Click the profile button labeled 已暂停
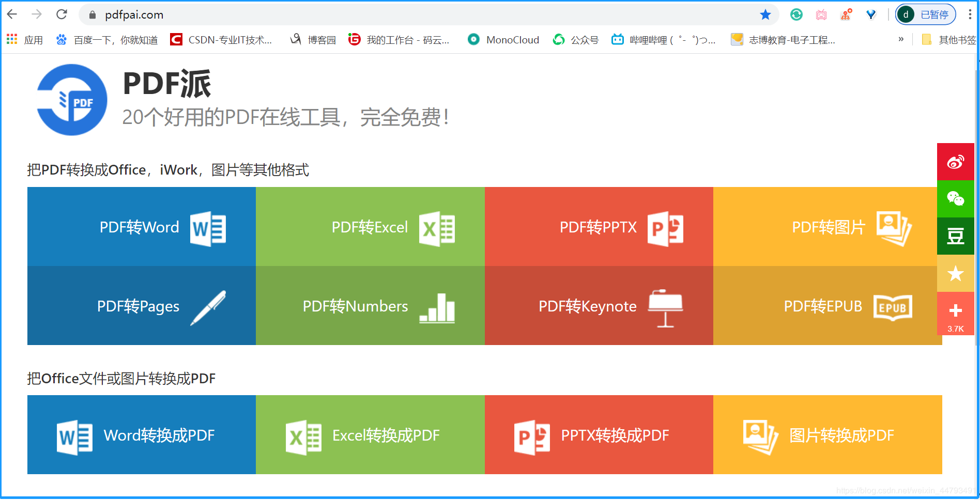Viewport: 980px width, 500px height. pos(926,14)
